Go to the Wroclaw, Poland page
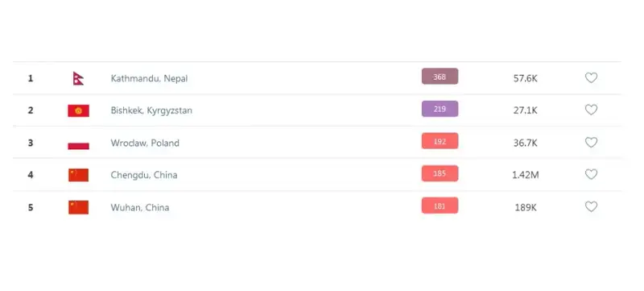The image size is (644, 291). coord(145,143)
